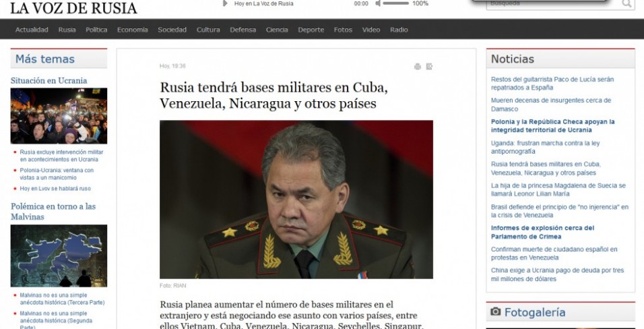Play the Hoy en La Voz de Rusia audio
Screen dimensions: 644x329
[225, 3]
